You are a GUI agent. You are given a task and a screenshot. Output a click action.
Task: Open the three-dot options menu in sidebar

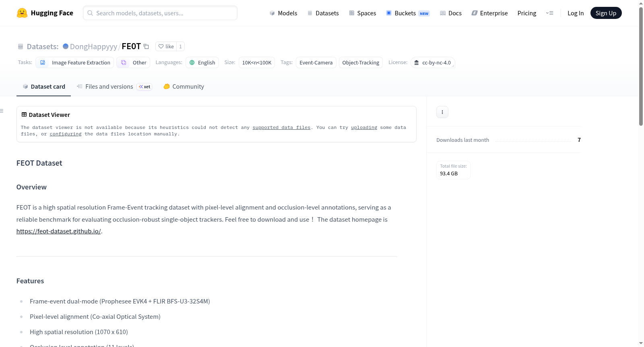pos(442,112)
